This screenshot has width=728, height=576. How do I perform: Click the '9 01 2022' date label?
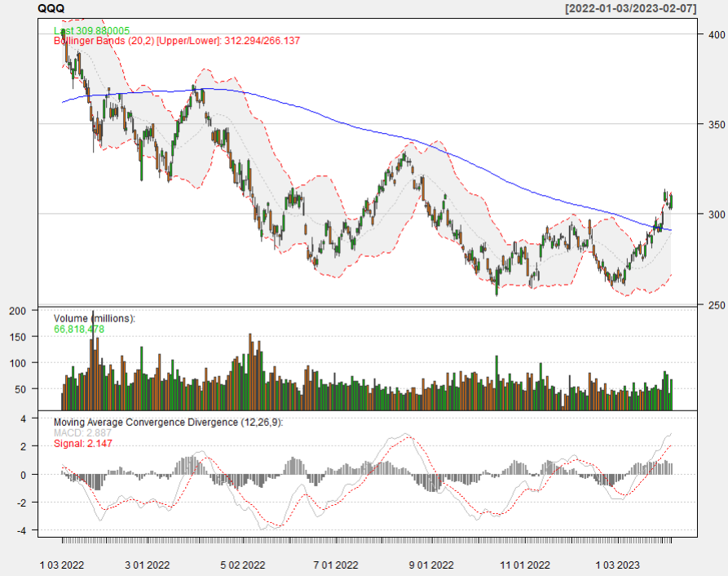click(x=431, y=565)
